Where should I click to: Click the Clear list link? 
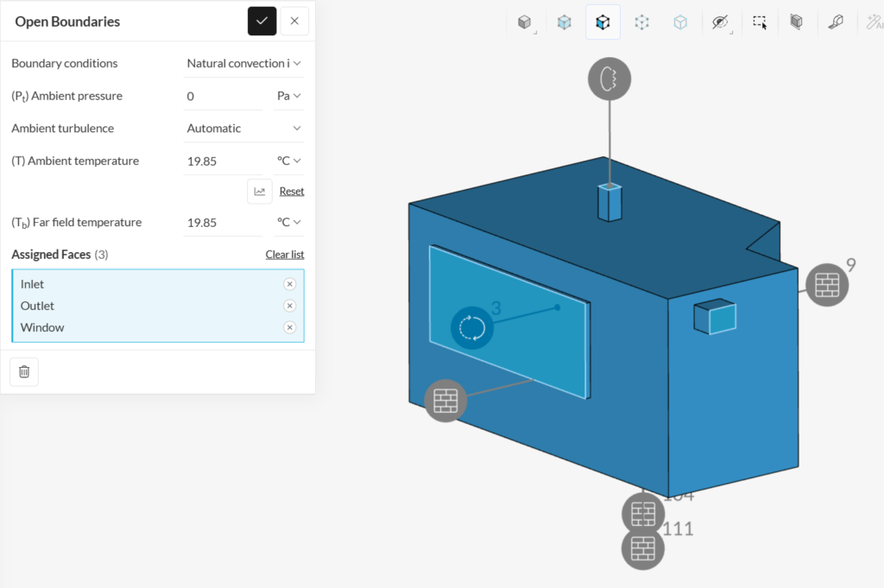pyautogui.click(x=285, y=254)
